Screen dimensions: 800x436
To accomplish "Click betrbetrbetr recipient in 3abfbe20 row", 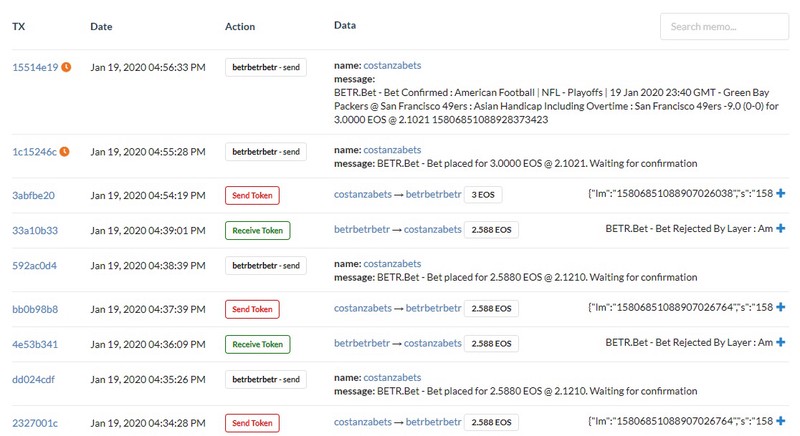I will click(x=434, y=194).
